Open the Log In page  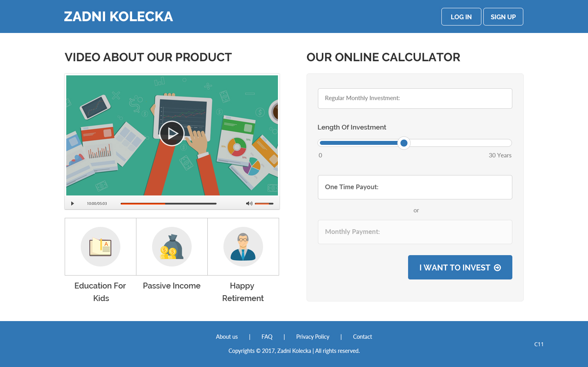click(461, 17)
